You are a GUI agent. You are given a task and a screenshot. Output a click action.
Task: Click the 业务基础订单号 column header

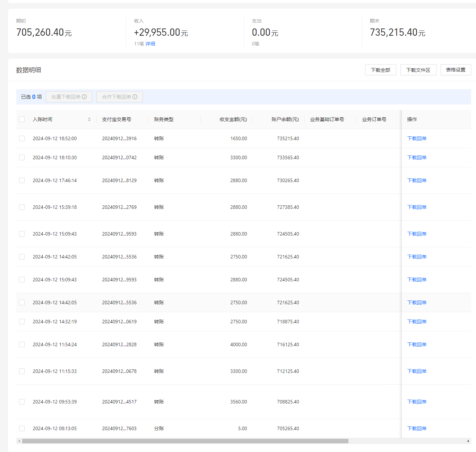[x=327, y=119]
